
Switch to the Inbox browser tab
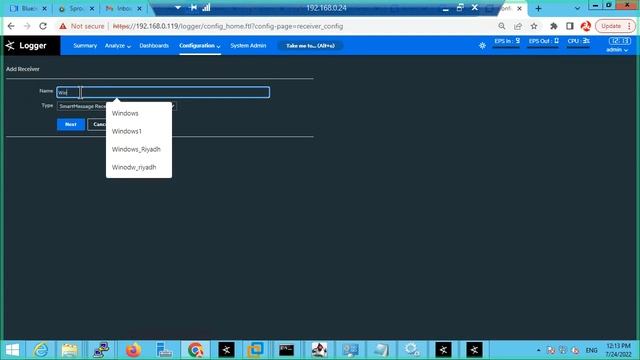(123, 8)
